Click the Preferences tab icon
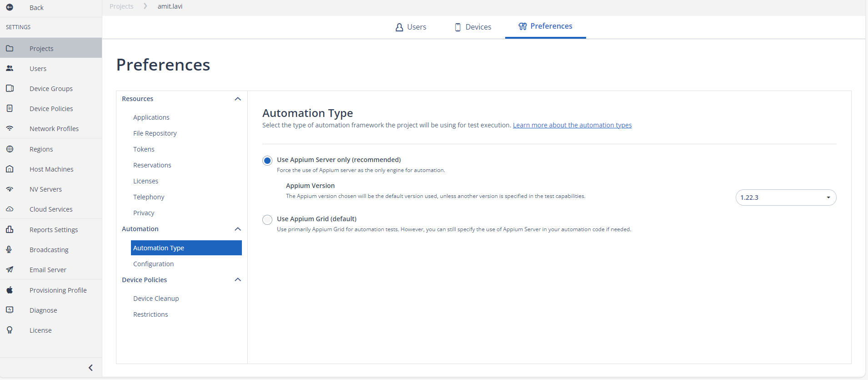The height and width of the screenshot is (380, 868). 522,26
